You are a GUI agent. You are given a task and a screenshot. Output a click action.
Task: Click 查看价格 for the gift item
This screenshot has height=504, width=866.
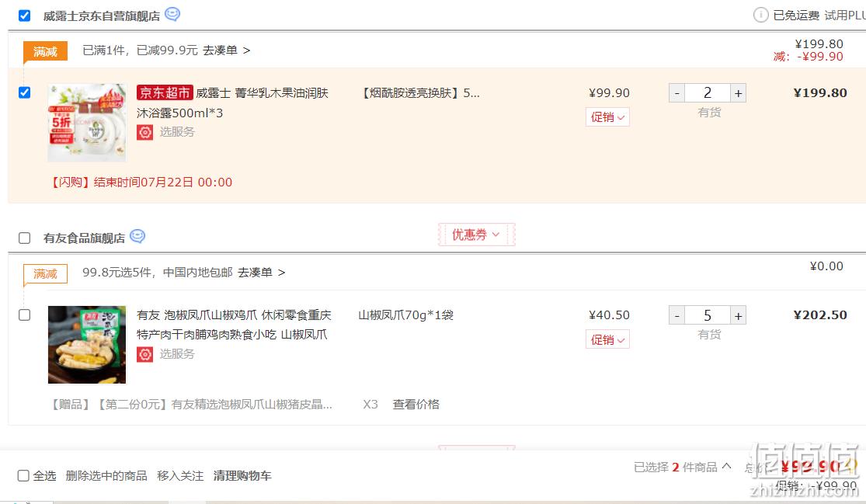pos(416,404)
